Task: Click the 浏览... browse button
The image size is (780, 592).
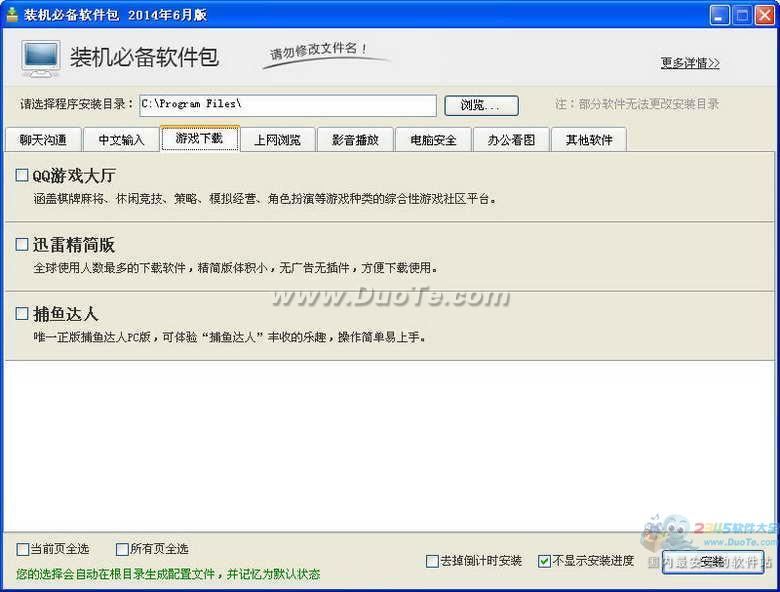Action: click(481, 105)
